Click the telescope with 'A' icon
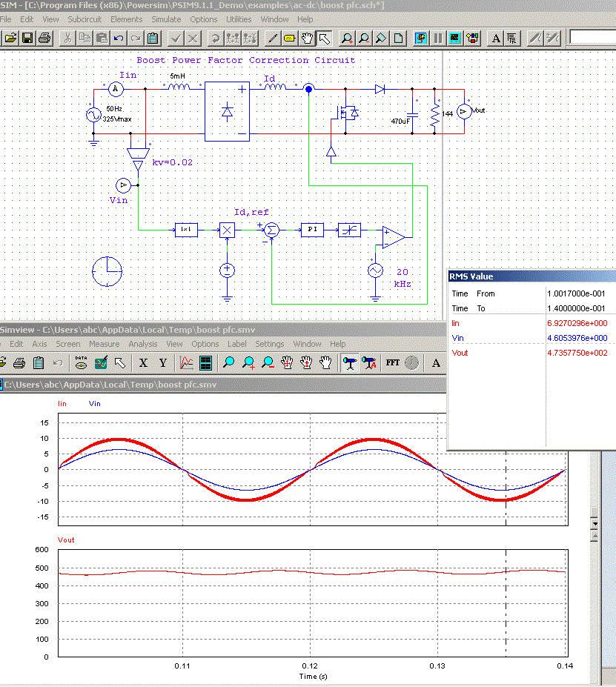This screenshot has width=616, height=687. pyautogui.click(x=369, y=363)
